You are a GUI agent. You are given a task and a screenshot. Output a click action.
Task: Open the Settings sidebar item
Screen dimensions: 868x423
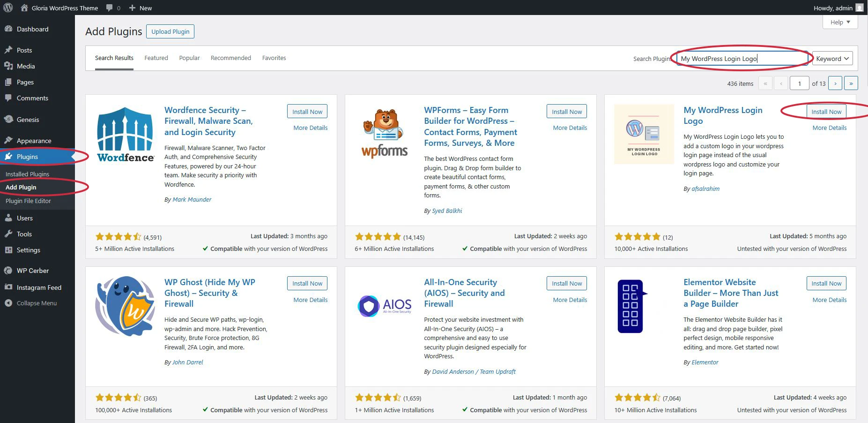28,250
